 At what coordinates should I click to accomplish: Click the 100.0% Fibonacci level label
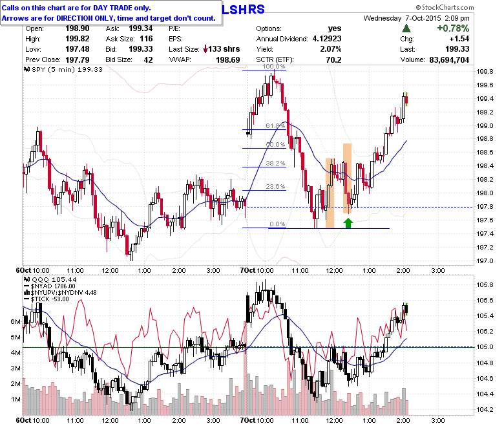coord(274,66)
